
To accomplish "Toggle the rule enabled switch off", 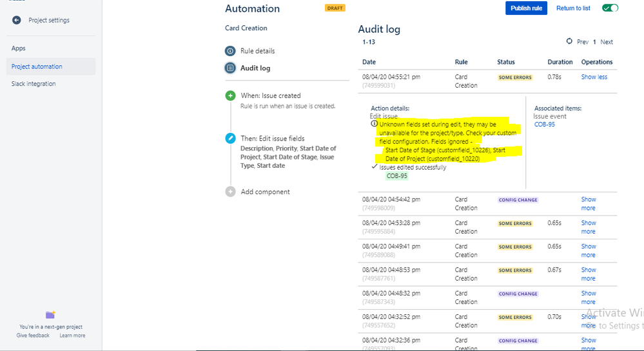I will point(610,8).
